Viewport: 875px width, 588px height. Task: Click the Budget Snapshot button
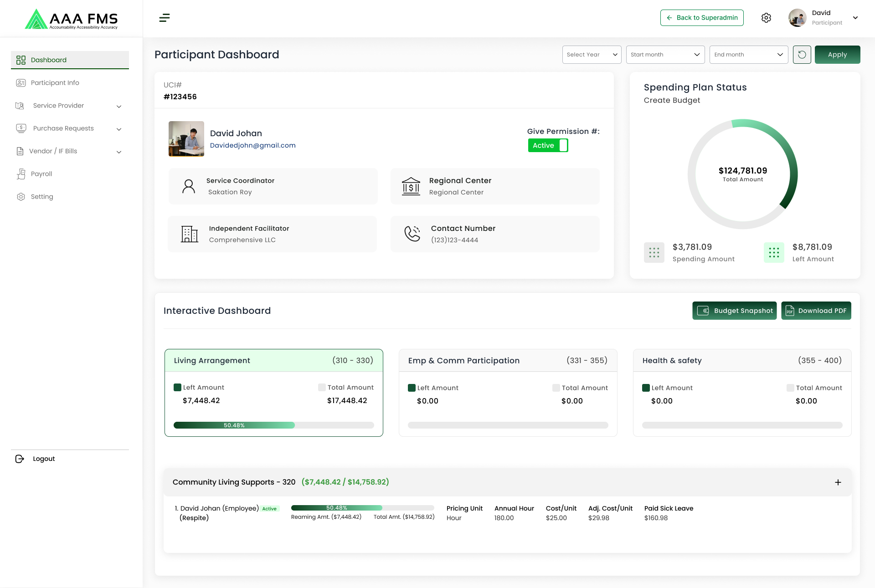(x=734, y=311)
